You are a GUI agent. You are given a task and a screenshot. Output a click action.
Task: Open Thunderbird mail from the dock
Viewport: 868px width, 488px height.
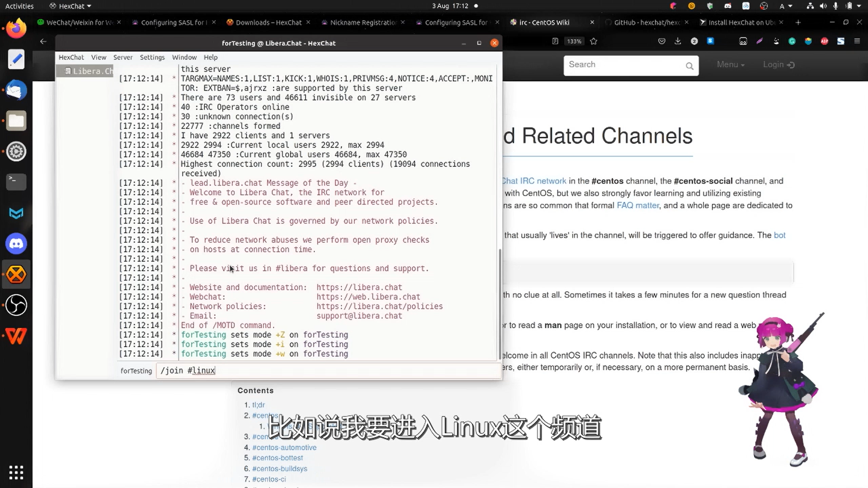(x=16, y=90)
